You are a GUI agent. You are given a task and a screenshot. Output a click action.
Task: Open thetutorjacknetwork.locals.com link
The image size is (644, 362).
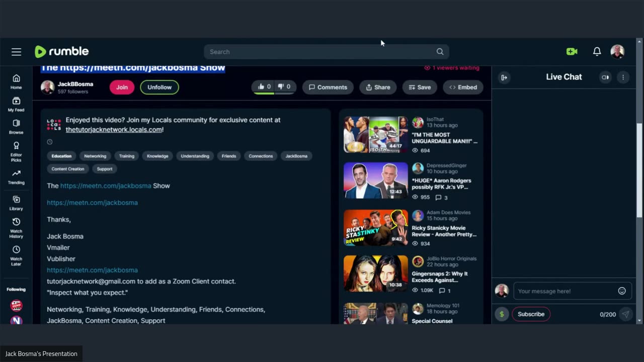click(x=114, y=130)
